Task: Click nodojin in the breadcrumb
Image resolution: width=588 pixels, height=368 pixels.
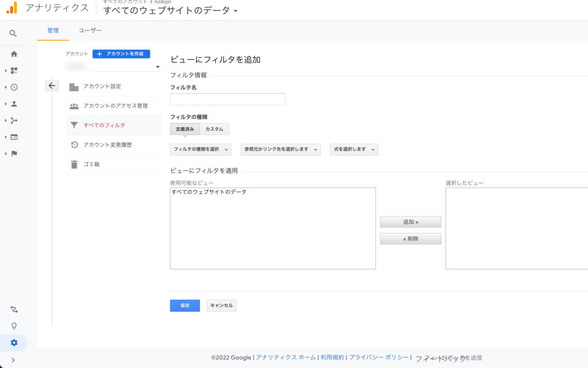Action: point(163,2)
